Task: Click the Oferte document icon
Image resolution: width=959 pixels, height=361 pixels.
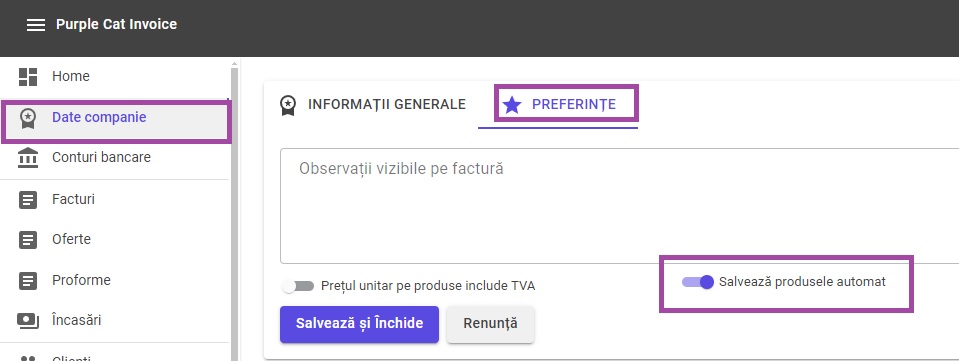Action: [x=28, y=239]
